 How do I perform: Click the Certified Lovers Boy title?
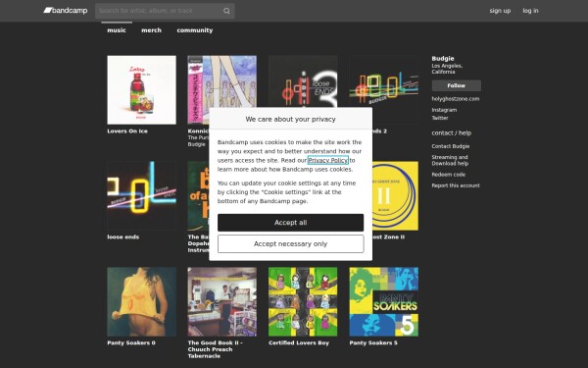click(299, 342)
